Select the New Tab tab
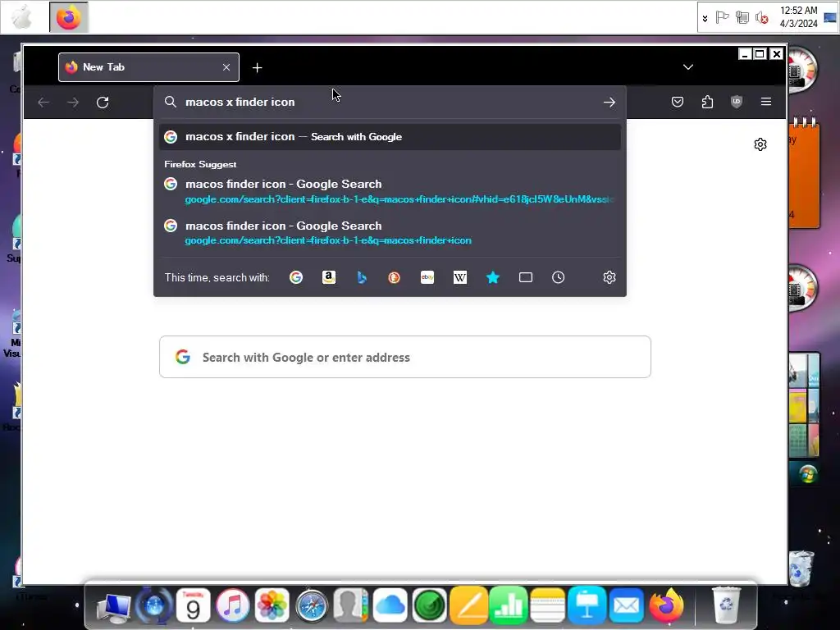The height and width of the screenshot is (630, 840). (148, 67)
